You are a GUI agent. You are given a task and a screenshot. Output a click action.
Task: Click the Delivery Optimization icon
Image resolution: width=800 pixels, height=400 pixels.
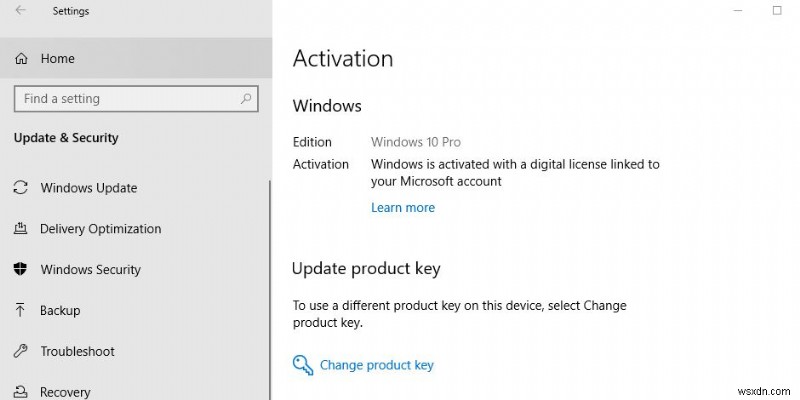[x=20, y=228]
